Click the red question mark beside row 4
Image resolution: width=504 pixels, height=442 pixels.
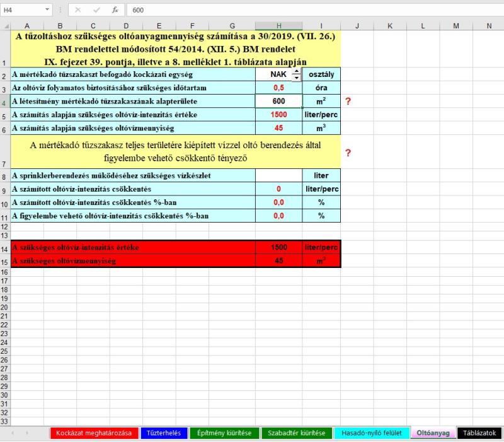(x=348, y=102)
